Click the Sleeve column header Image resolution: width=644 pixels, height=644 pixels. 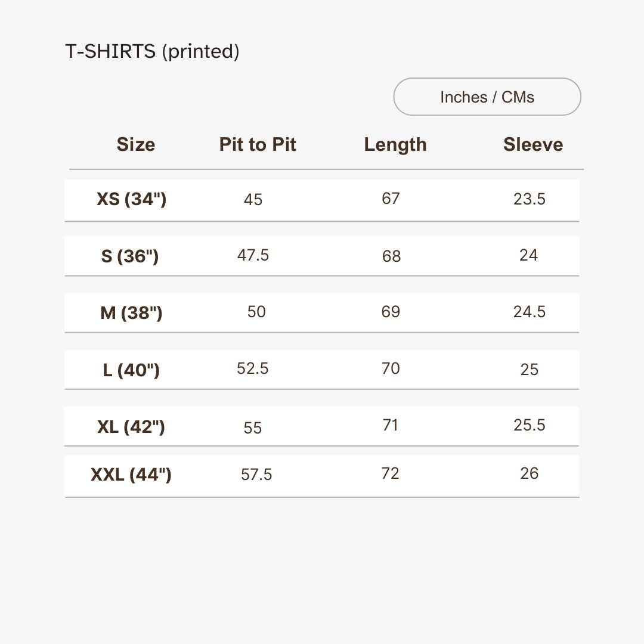[533, 144]
